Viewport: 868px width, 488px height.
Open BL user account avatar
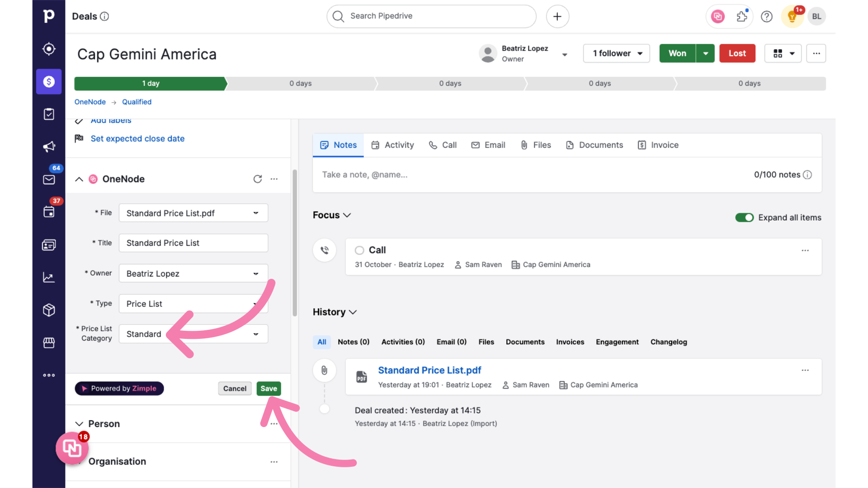coord(816,17)
